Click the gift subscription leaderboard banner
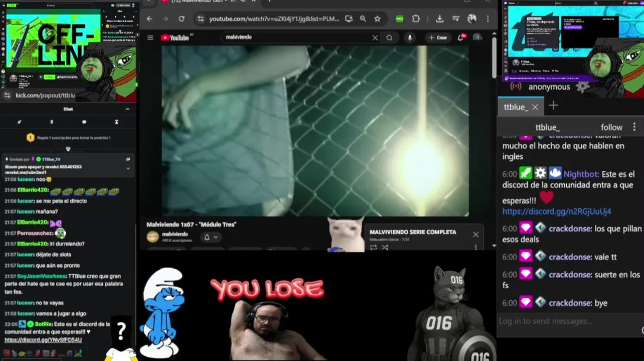Viewport: 644px width, 361px height. pyautogui.click(x=68, y=137)
